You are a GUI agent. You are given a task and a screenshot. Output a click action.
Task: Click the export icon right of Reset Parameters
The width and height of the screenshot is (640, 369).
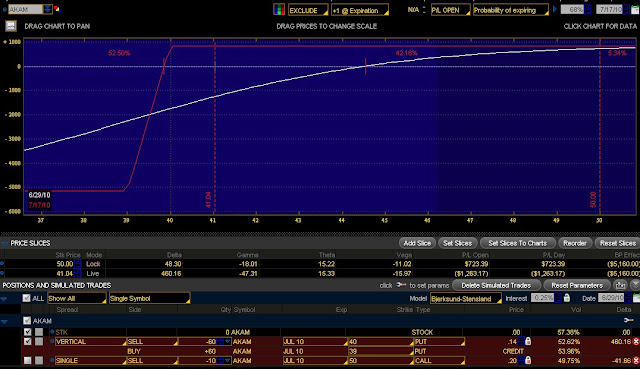(620, 285)
